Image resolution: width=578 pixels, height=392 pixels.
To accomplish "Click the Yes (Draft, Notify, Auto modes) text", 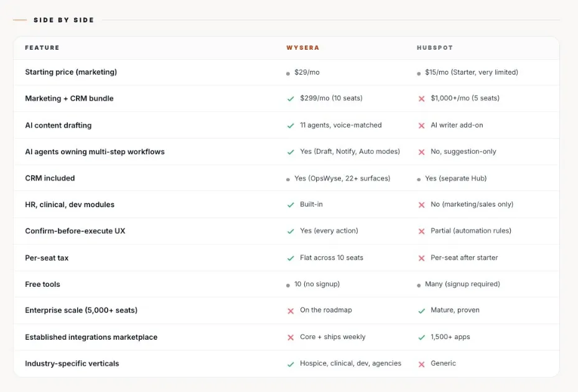I will [350, 151].
